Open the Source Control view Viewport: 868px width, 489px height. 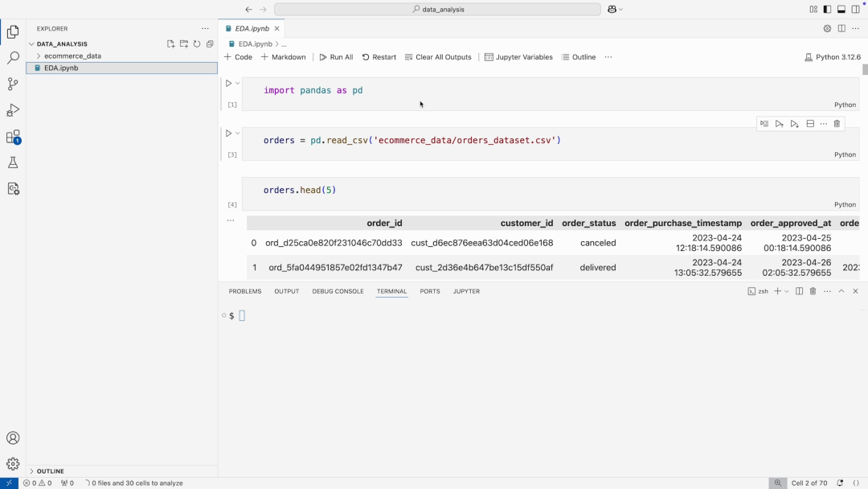(13, 84)
